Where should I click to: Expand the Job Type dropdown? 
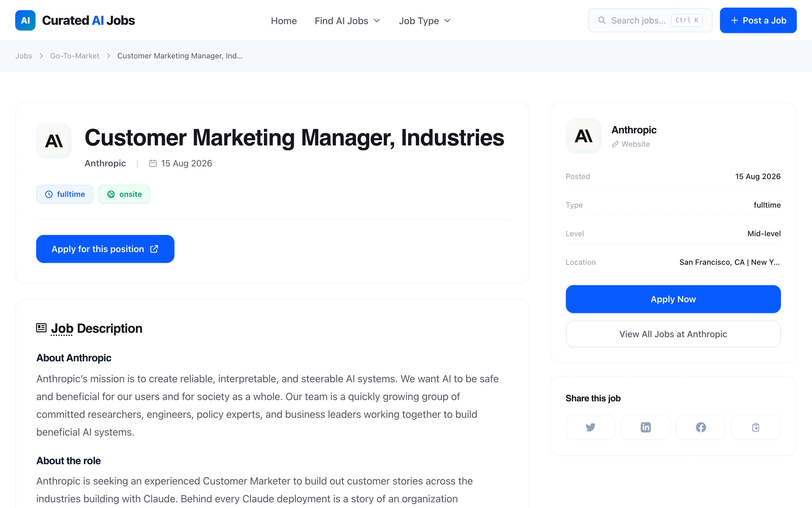click(425, 21)
